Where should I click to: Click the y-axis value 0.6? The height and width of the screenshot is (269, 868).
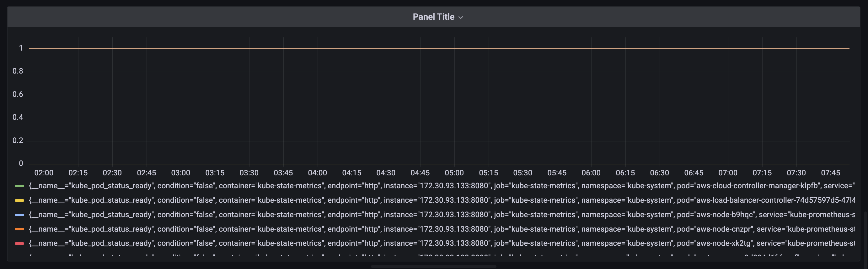(18, 95)
